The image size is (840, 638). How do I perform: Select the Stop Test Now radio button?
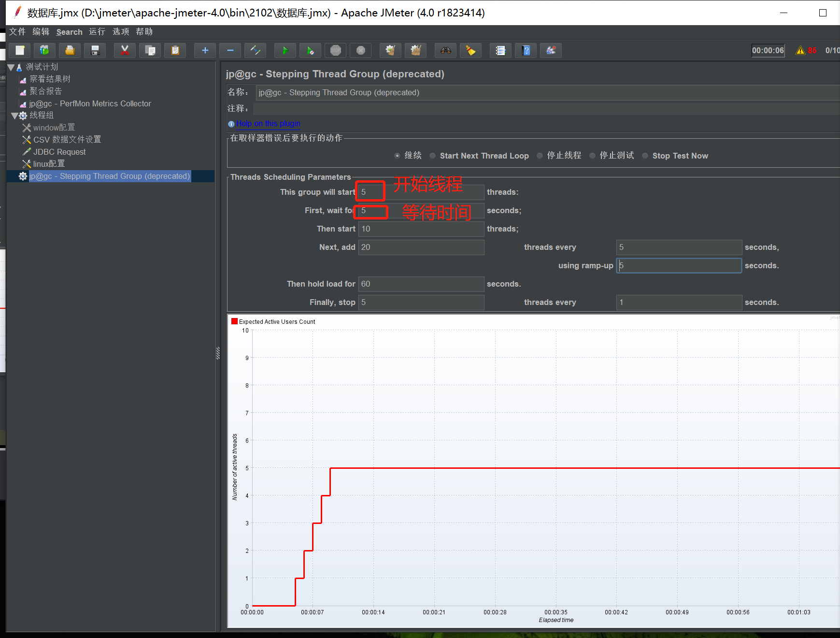tap(645, 156)
